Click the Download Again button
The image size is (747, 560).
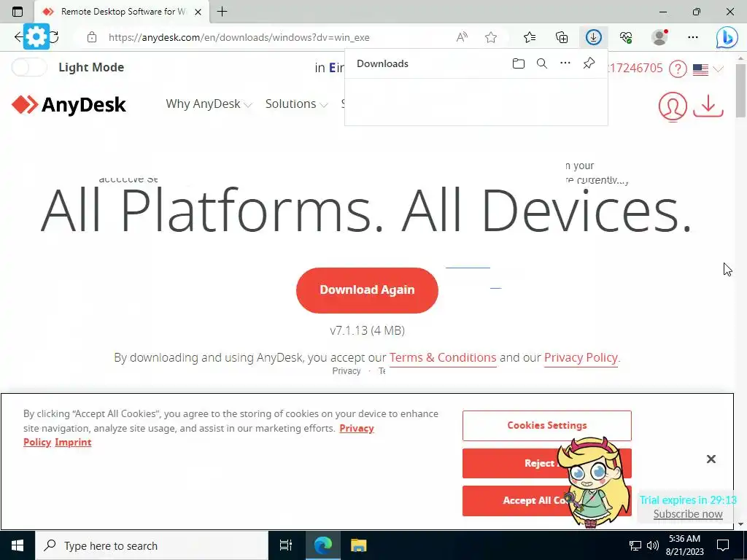tap(367, 290)
